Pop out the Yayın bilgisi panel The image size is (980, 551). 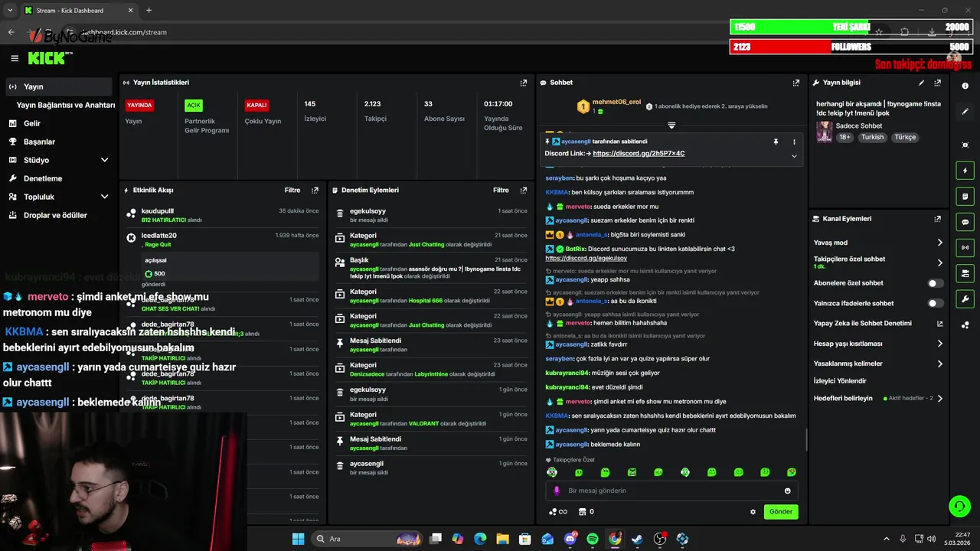937,83
